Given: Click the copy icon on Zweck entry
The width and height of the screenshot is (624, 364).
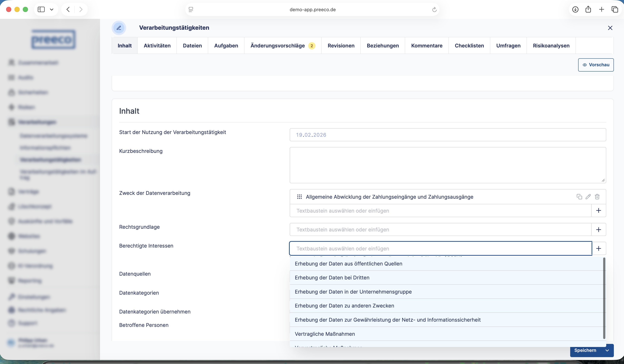Looking at the screenshot, I should pyautogui.click(x=579, y=197).
